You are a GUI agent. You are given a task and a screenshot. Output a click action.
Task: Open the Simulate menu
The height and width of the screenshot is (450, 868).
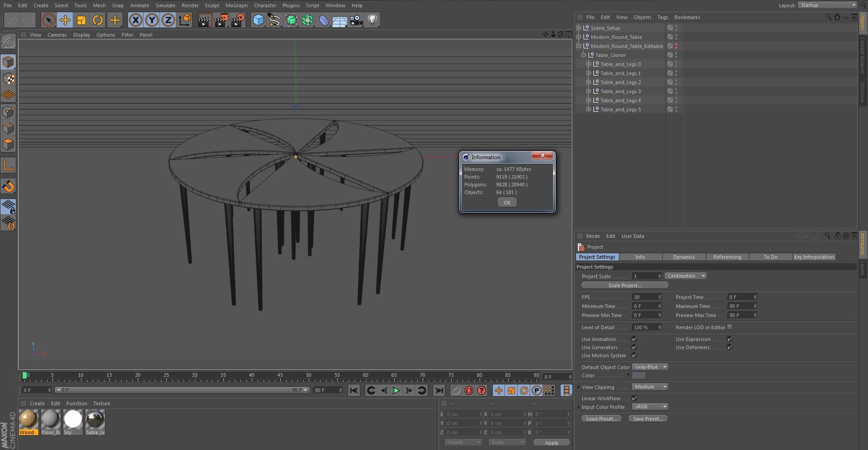tap(165, 5)
